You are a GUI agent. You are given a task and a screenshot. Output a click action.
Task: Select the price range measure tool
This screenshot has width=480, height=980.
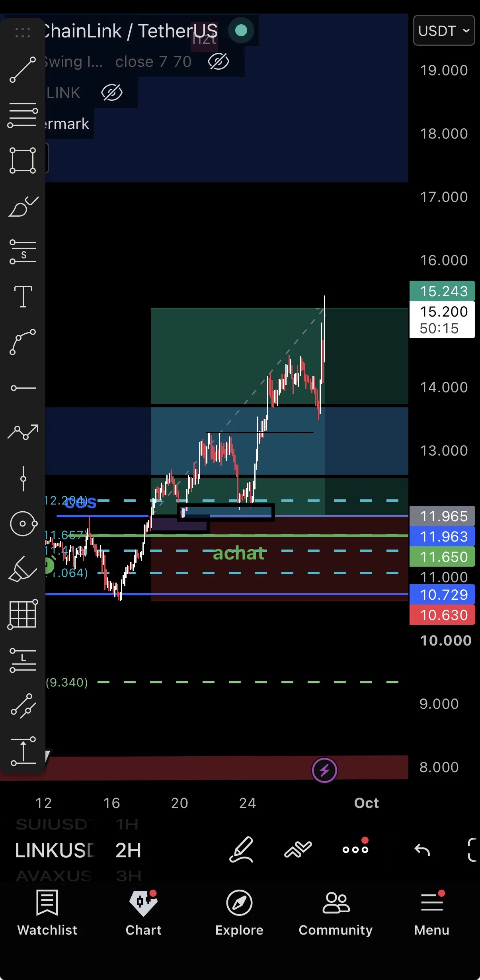coord(23,751)
